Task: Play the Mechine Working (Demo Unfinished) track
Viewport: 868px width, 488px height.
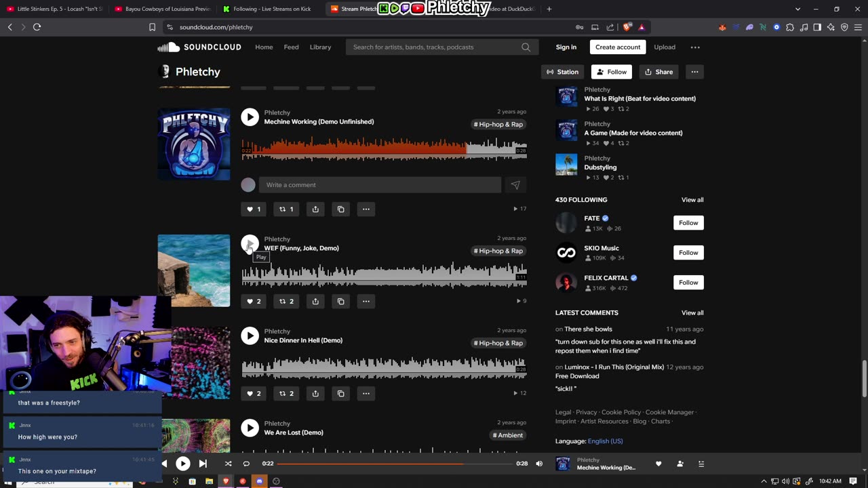Action: 250,117
